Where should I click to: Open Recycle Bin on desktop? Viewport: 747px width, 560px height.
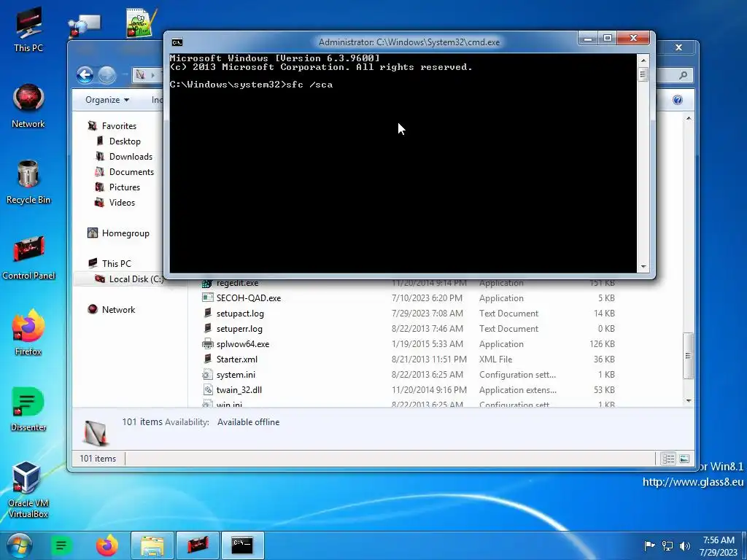28,182
